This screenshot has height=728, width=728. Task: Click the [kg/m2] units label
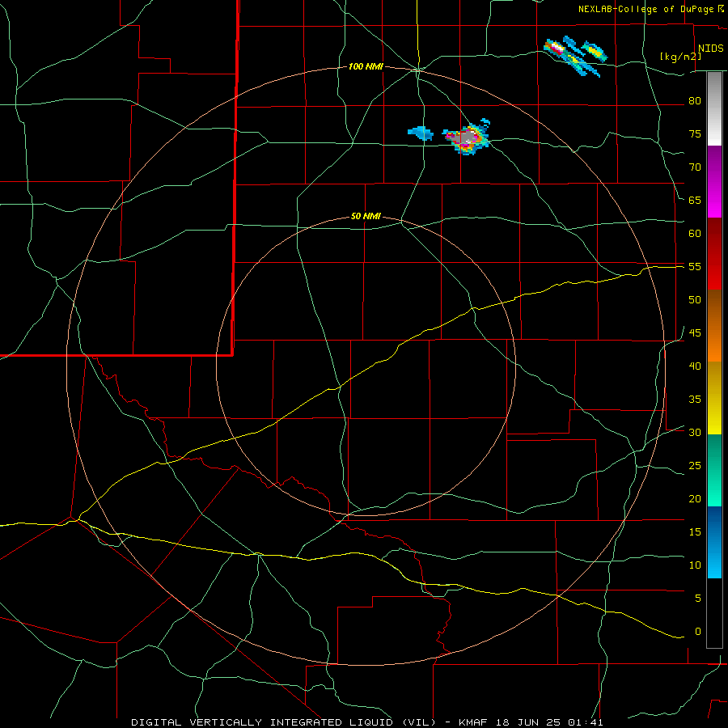click(680, 57)
